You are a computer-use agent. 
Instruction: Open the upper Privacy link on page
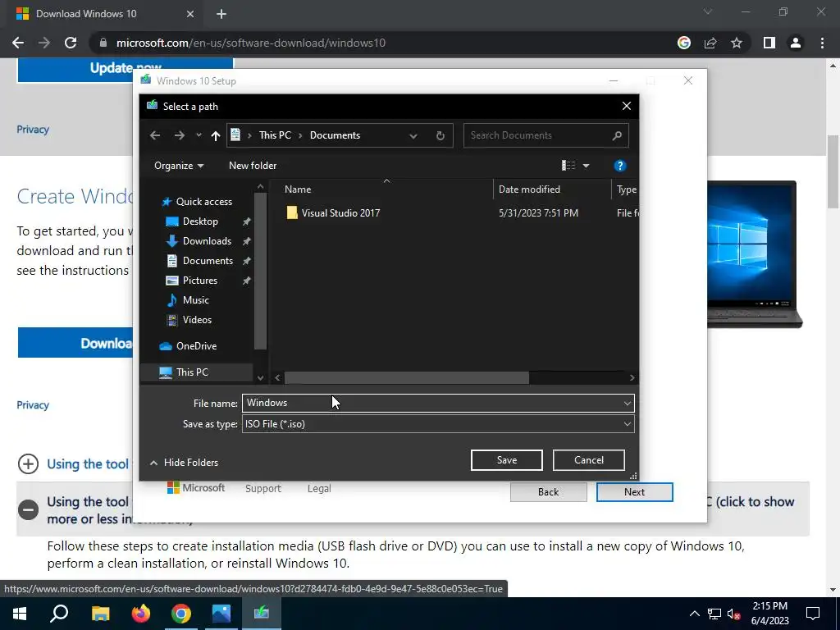coord(33,130)
